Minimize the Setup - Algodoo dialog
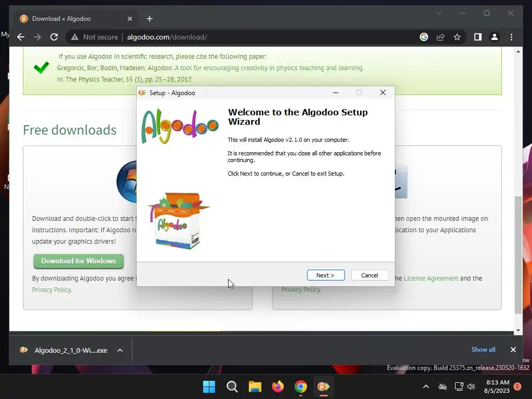 pos(336,92)
